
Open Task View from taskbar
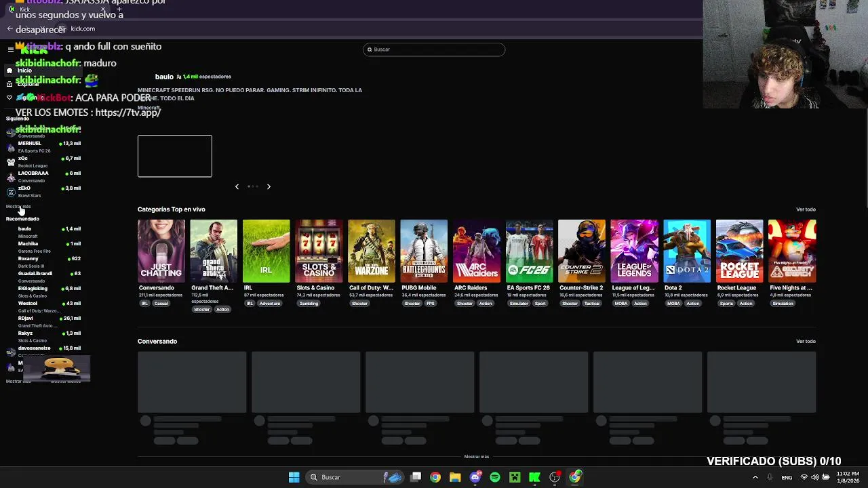point(416,477)
